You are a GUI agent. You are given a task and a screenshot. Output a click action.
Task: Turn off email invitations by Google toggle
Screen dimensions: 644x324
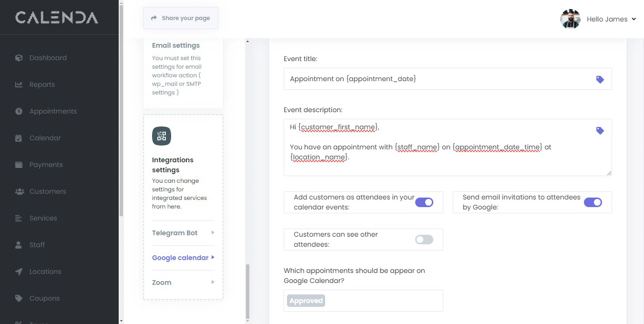593,202
